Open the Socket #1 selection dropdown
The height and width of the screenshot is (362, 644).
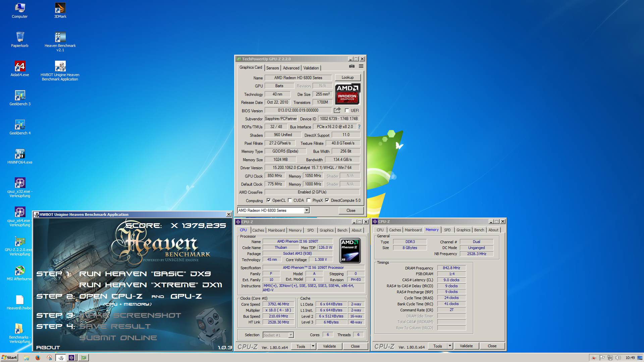(x=291, y=335)
